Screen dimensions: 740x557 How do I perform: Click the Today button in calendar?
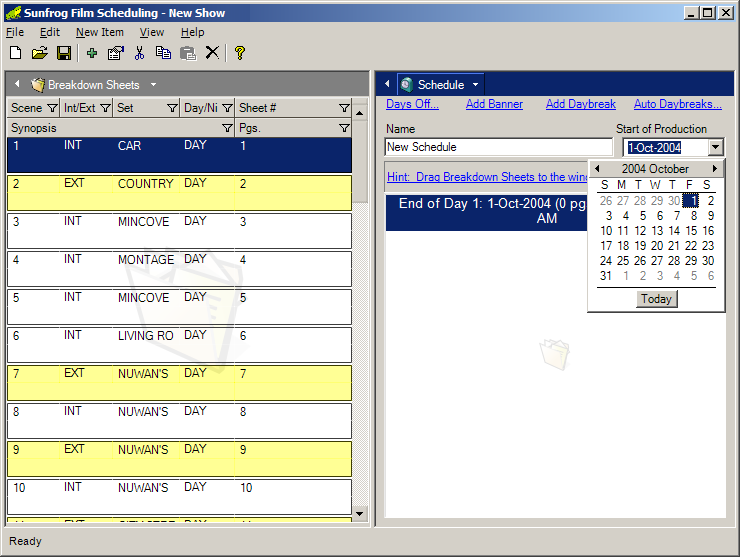(656, 299)
